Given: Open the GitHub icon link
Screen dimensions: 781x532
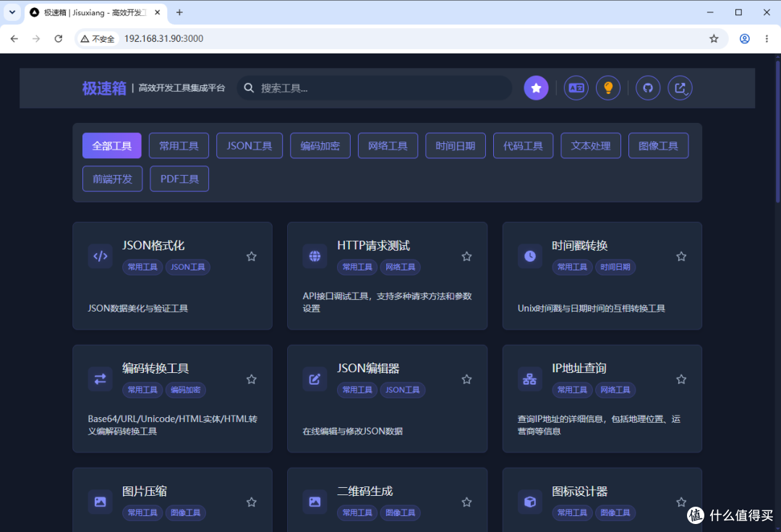Looking at the screenshot, I should pos(648,88).
